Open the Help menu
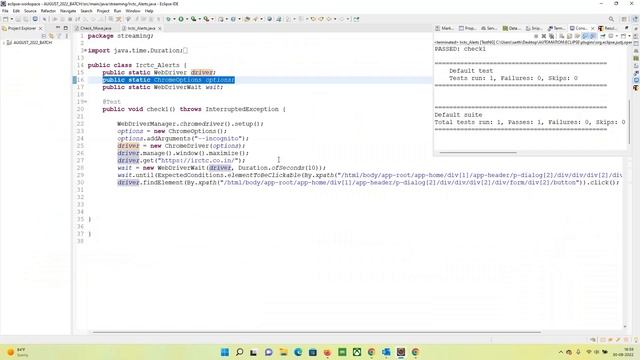640x360 pixels. tap(149, 11)
